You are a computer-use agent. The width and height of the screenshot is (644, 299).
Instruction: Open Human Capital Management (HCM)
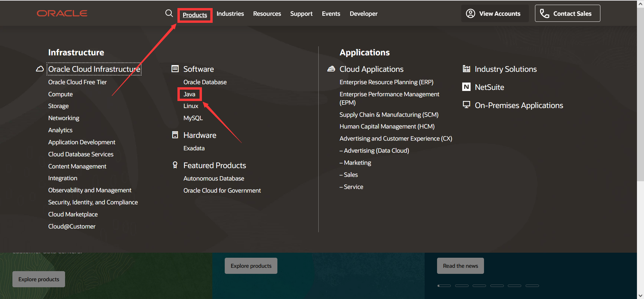pos(387,127)
